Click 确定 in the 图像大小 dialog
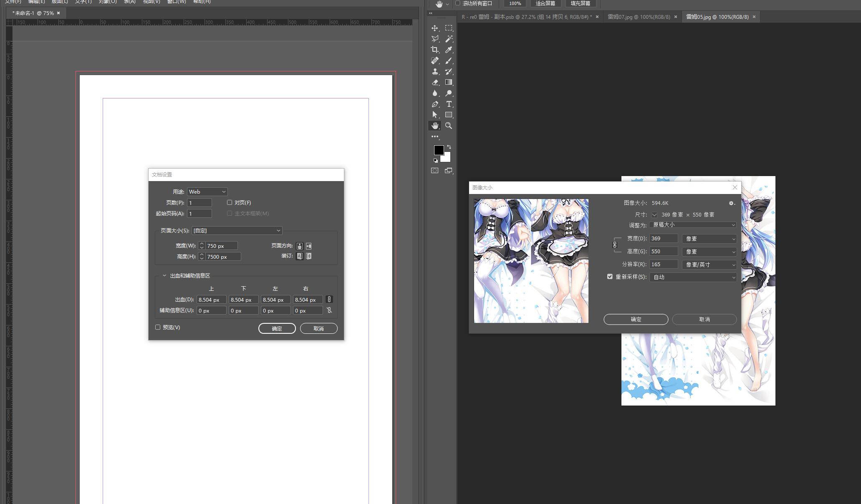This screenshot has height=504, width=861. click(x=636, y=319)
